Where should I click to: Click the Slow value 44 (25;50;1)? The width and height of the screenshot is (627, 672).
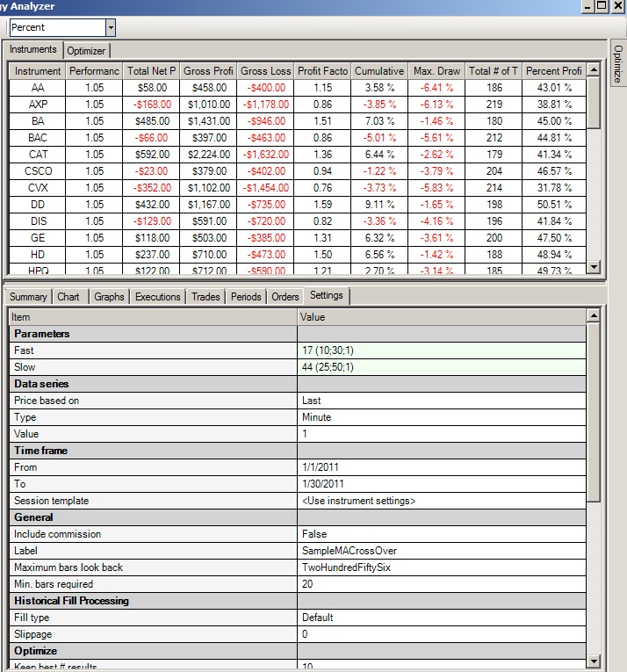click(x=442, y=367)
